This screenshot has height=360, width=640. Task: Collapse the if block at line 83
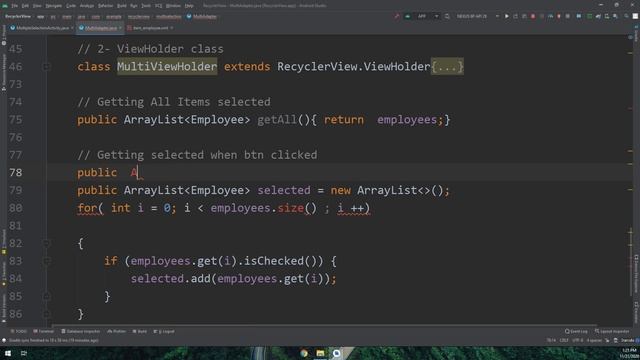tap(47, 261)
